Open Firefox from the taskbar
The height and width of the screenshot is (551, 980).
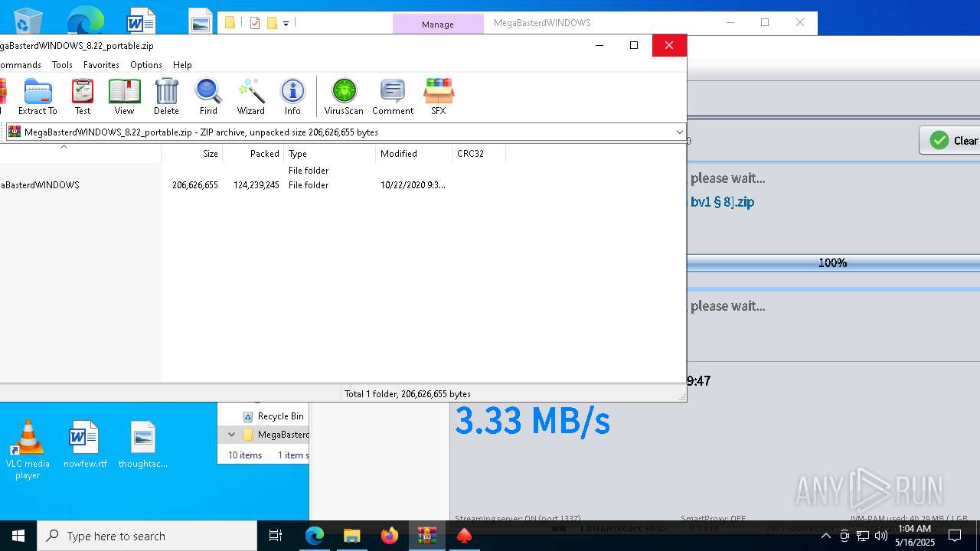coord(390,536)
